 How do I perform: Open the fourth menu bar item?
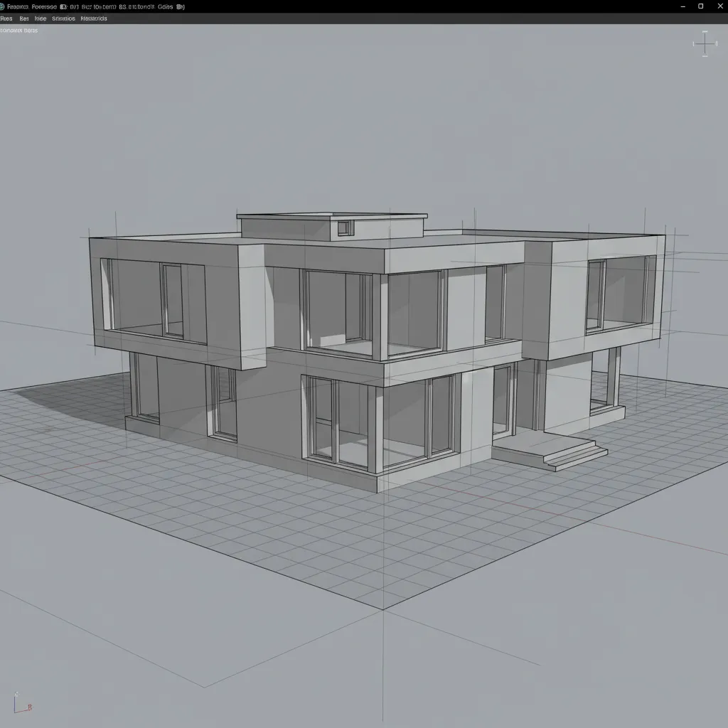[63, 18]
